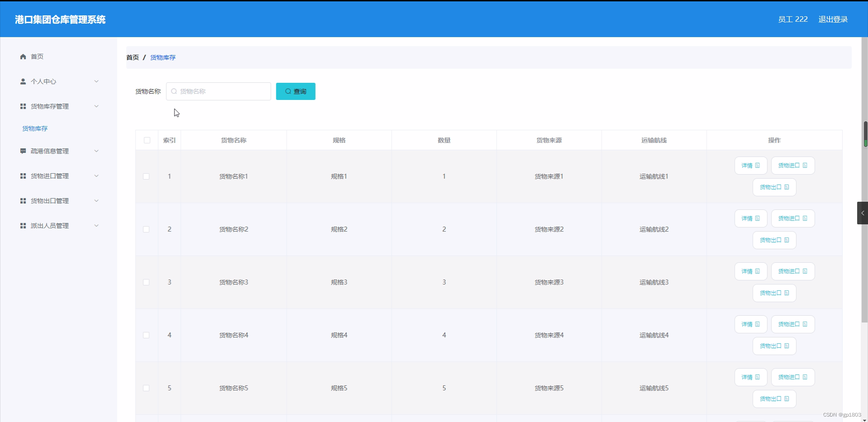Select 货物库存 in the sidebar menu
The image size is (868, 422).
point(35,128)
